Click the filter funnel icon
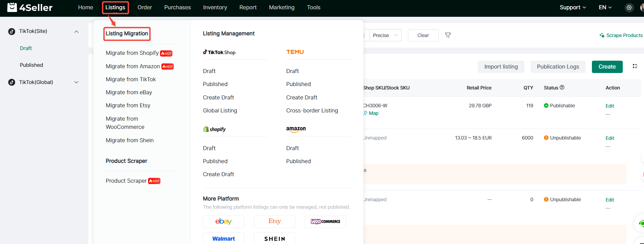644x244 pixels. click(448, 35)
